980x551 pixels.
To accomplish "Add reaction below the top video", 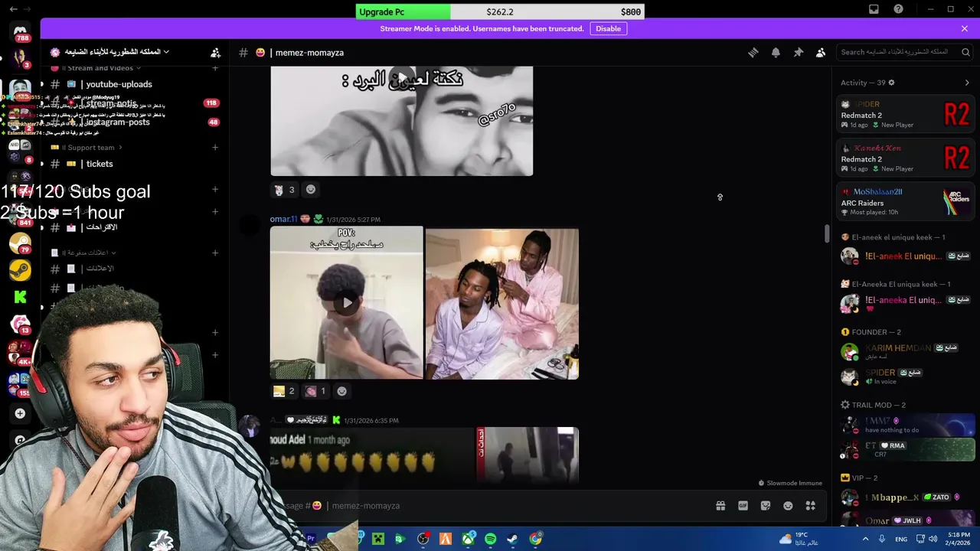I will (311, 190).
